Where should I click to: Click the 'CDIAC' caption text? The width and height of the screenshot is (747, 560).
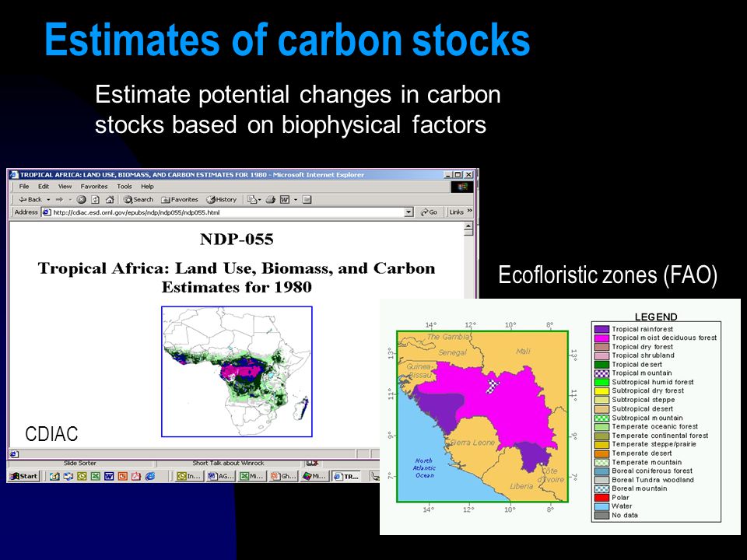pyautogui.click(x=51, y=434)
